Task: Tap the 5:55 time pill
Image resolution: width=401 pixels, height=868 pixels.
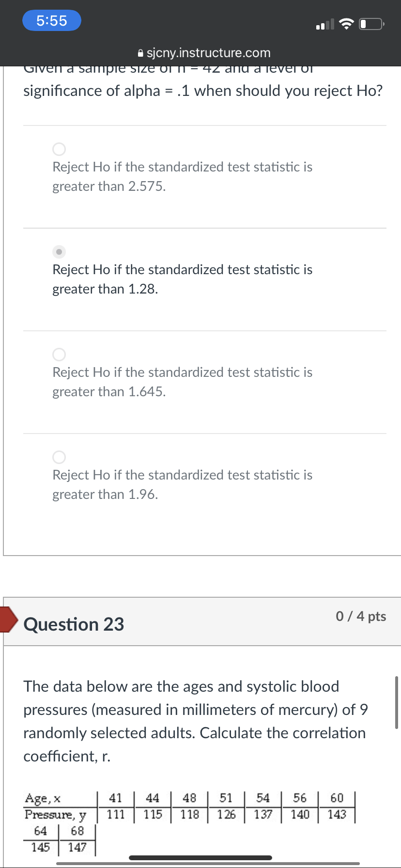Action: [x=52, y=20]
